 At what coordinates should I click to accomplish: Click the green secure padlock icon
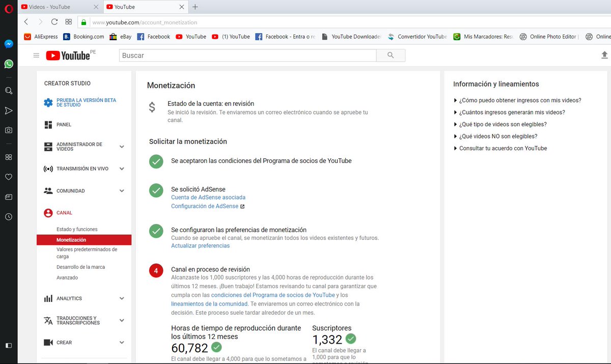coord(84,22)
